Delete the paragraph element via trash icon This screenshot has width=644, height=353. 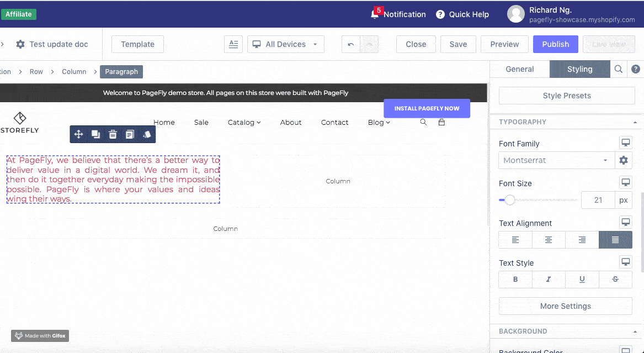(113, 134)
